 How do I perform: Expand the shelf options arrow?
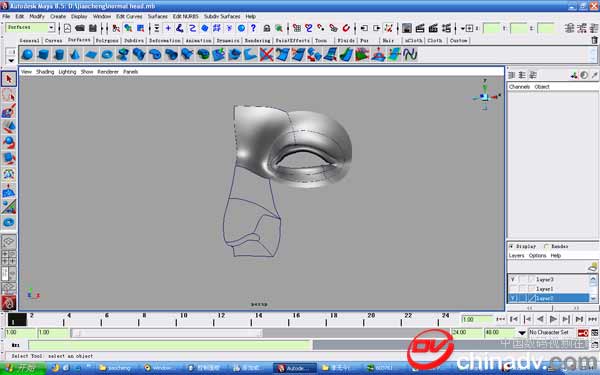[11, 61]
